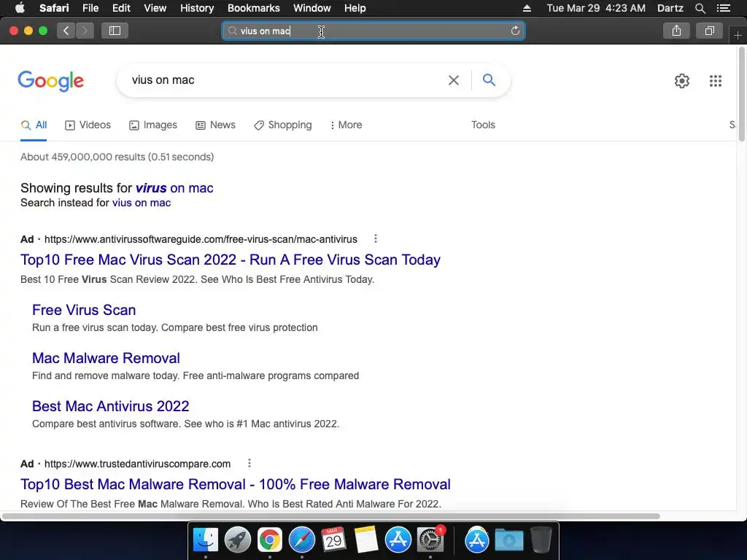
Task: Switch to Images results tab
Action: (x=153, y=125)
